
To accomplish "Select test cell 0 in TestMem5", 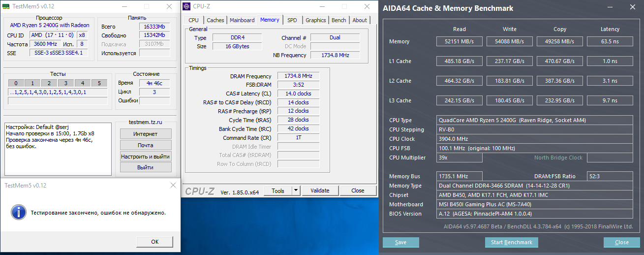I will pos(16,83).
